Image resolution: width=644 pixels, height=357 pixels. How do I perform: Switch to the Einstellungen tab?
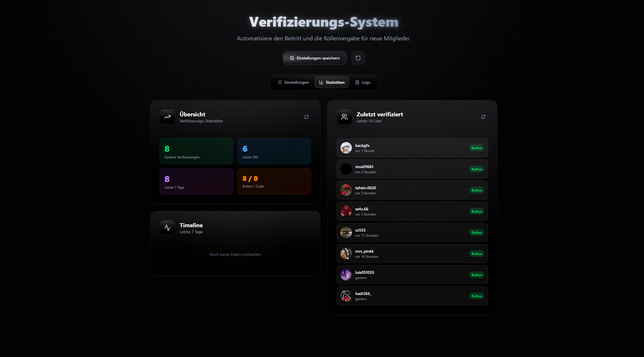pyautogui.click(x=293, y=82)
